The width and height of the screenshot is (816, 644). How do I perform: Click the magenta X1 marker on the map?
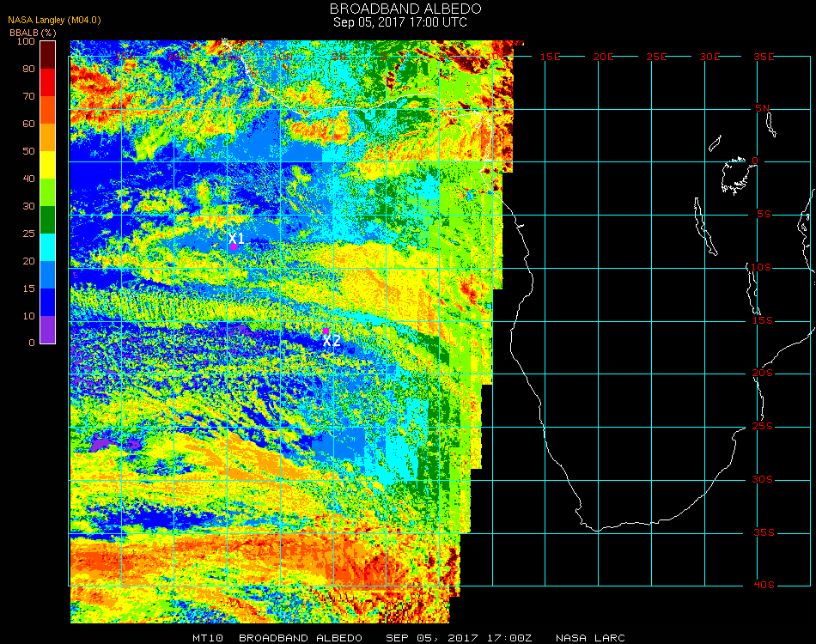(234, 246)
